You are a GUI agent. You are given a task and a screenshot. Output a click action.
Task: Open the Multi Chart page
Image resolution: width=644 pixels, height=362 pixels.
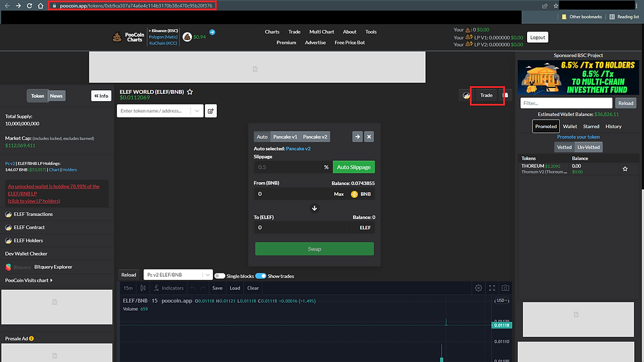click(x=321, y=32)
